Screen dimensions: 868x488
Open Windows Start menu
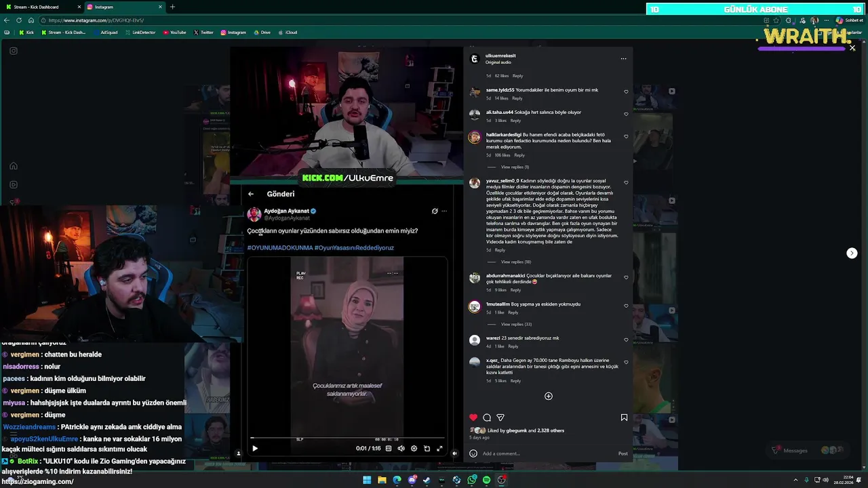click(367, 480)
